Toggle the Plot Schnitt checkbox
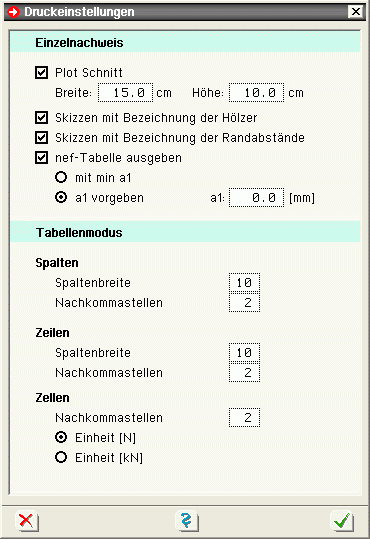 coord(42,73)
